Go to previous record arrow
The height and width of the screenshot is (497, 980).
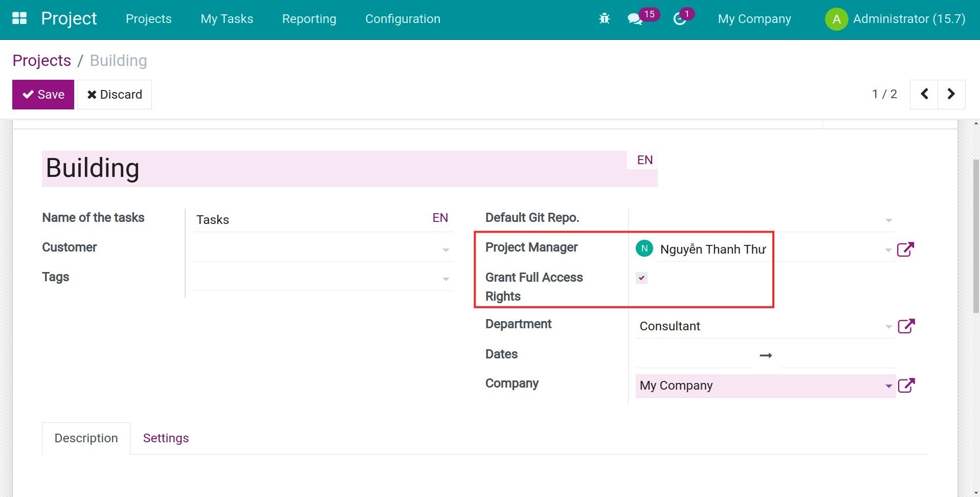[x=924, y=94]
